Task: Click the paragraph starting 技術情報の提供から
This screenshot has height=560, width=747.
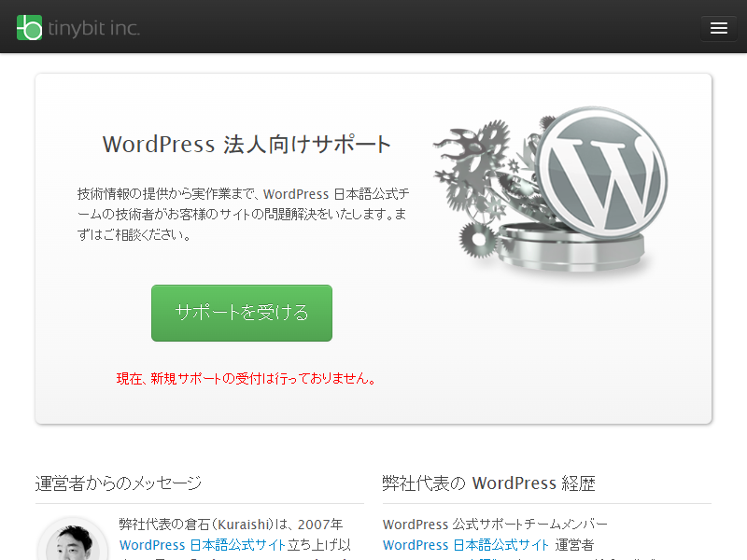Action: pos(243,215)
